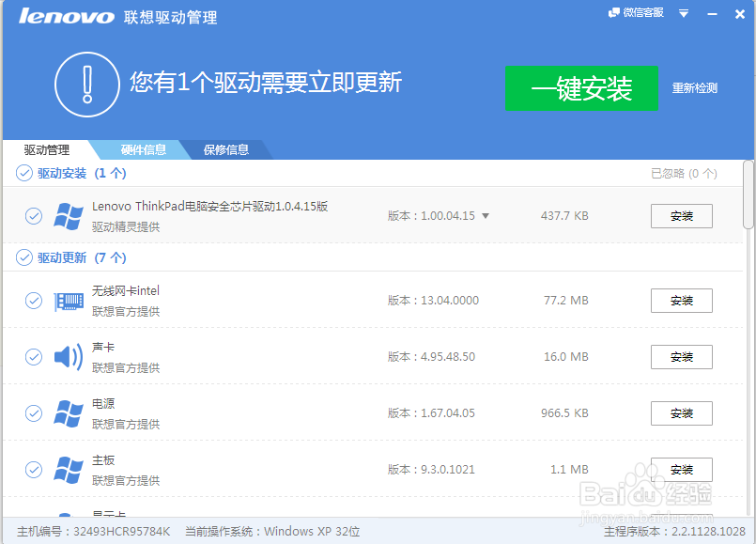Click the wireless network card icon
Image resolution: width=756 pixels, height=544 pixels.
tap(69, 301)
